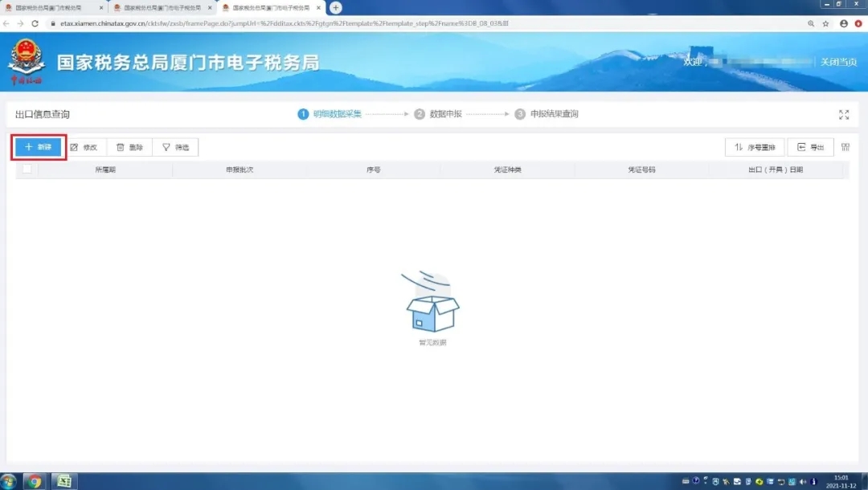Open the 筛选 (Filter) funnel option

click(175, 147)
